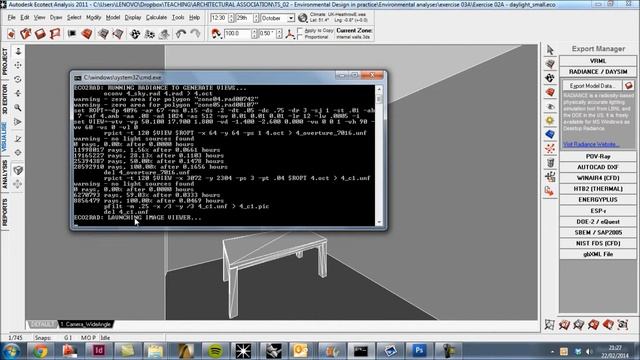Image resolution: width=640 pixels, height=360 pixels.
Task: Open the October month dropdown
Action: [291, 18]
